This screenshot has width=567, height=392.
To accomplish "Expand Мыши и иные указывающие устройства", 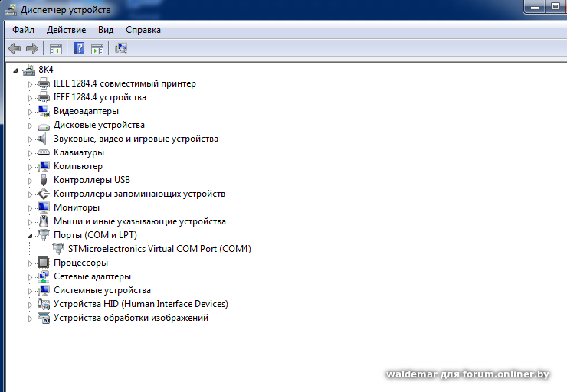I will [x=30, y=222].
